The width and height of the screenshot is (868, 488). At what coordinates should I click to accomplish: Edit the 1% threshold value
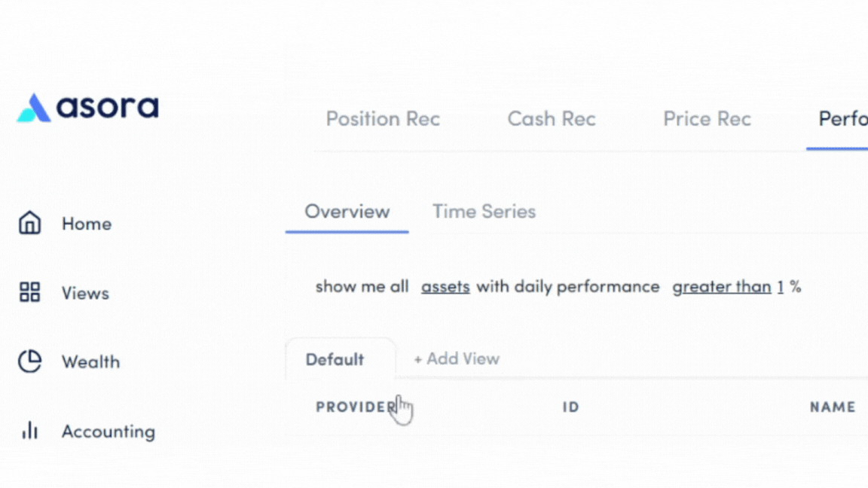click(x=780, y=286)
